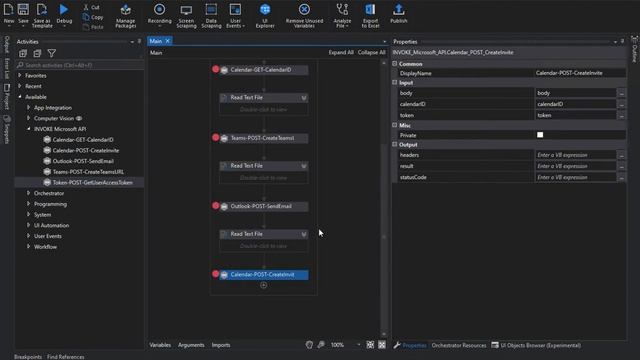Open Manage Packages
This screenshot has height=360, width=640.
point(126,16)
